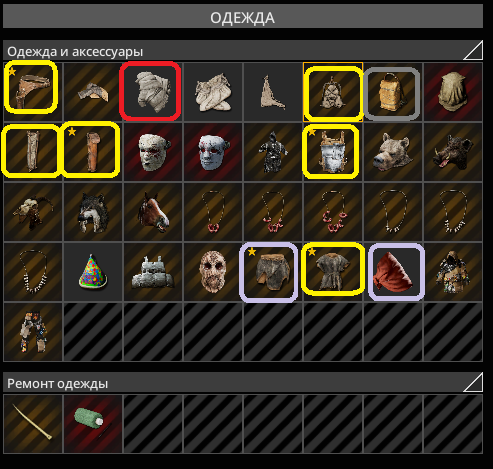
Task: Choose the colorful party hat item
Action: click(93, 272)
